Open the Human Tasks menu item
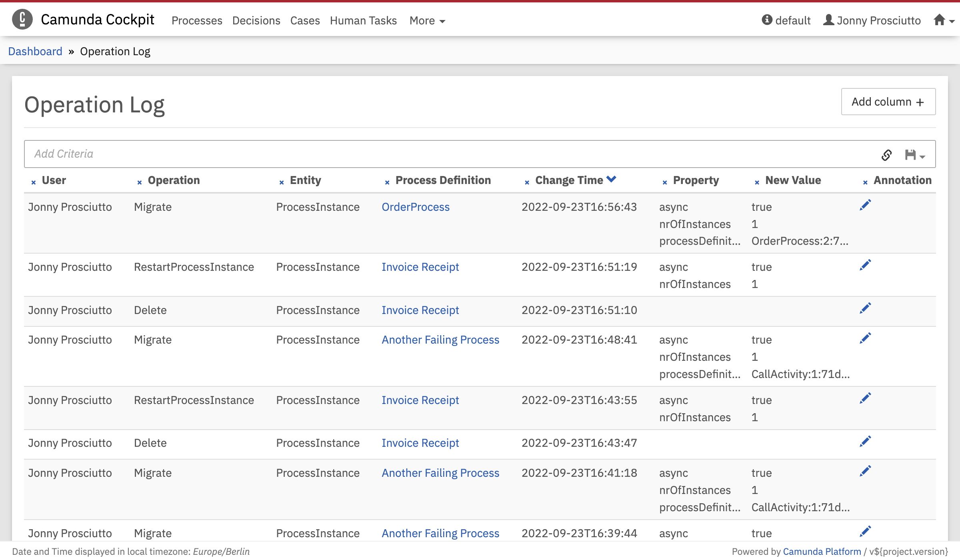 coord(363,20)
